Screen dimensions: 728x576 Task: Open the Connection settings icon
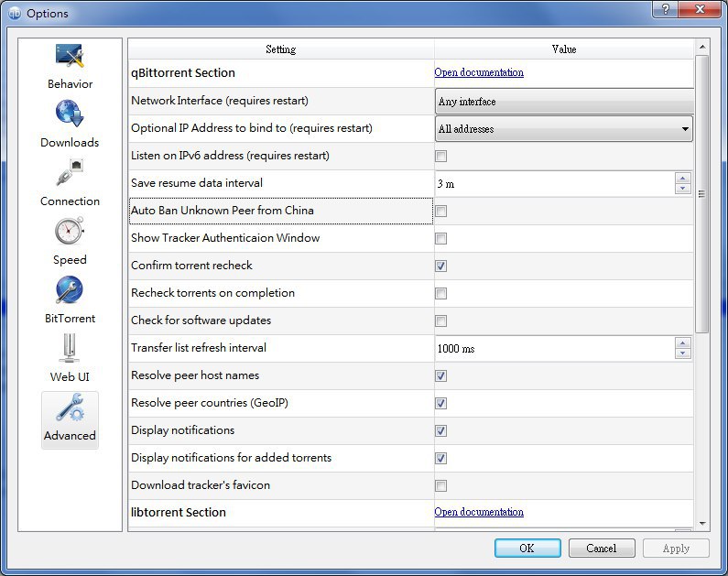[70, 172]
